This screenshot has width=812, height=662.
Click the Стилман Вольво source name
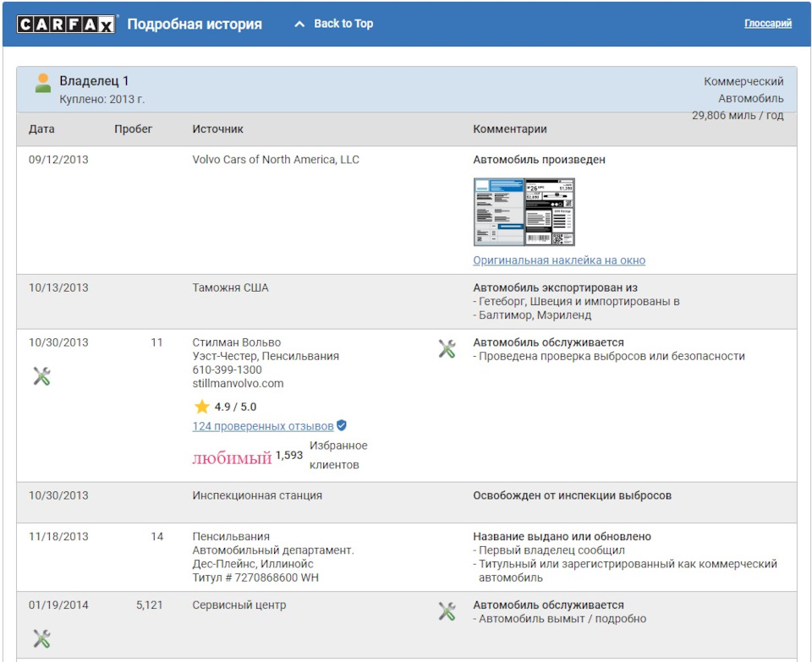coord(237,342)
